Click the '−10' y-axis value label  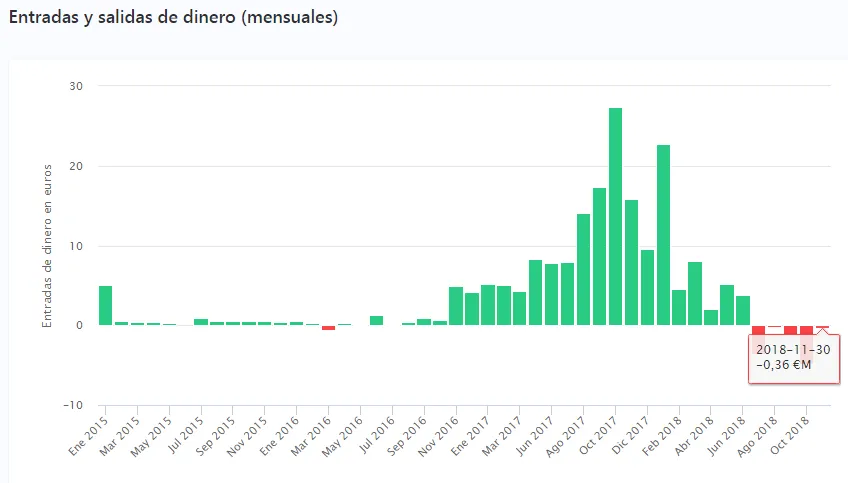72,405
